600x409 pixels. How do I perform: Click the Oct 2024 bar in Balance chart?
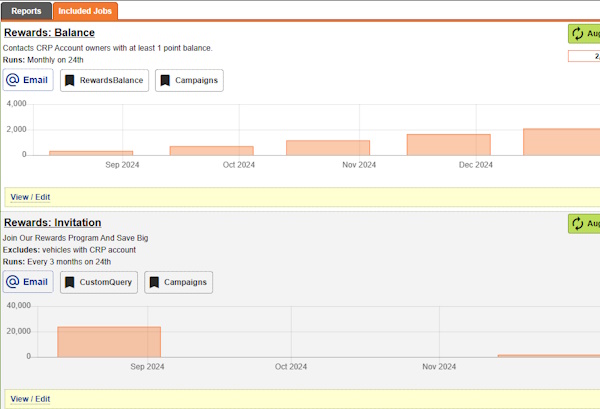[211, 150]
